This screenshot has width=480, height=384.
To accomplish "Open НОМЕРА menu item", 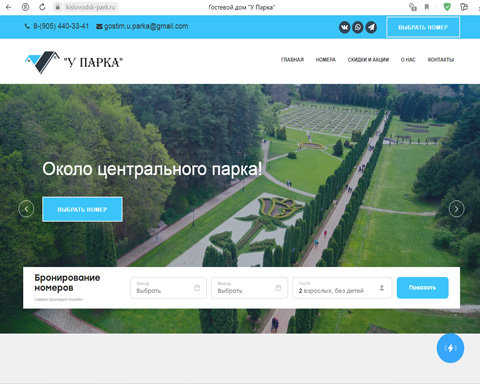I will tap(326, 60).
